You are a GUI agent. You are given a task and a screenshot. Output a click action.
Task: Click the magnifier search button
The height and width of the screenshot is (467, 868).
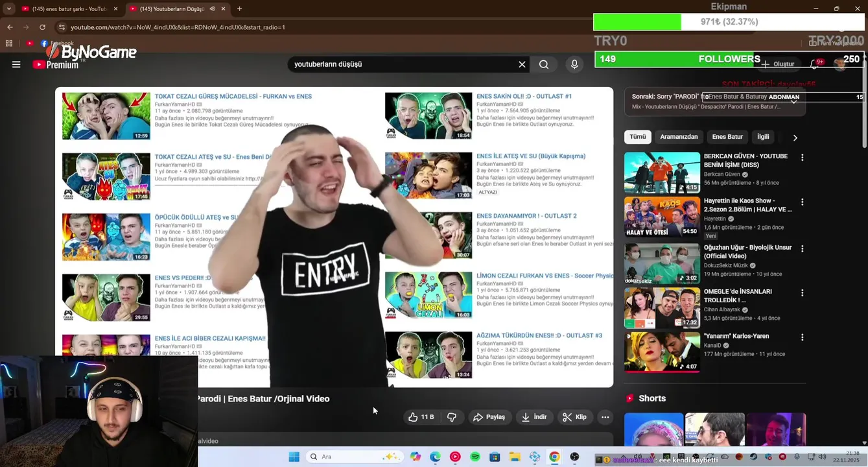click(x=544, y=64)
